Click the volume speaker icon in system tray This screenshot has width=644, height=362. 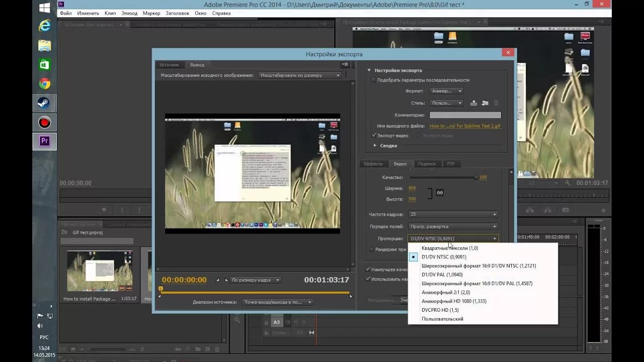(40, 325)
